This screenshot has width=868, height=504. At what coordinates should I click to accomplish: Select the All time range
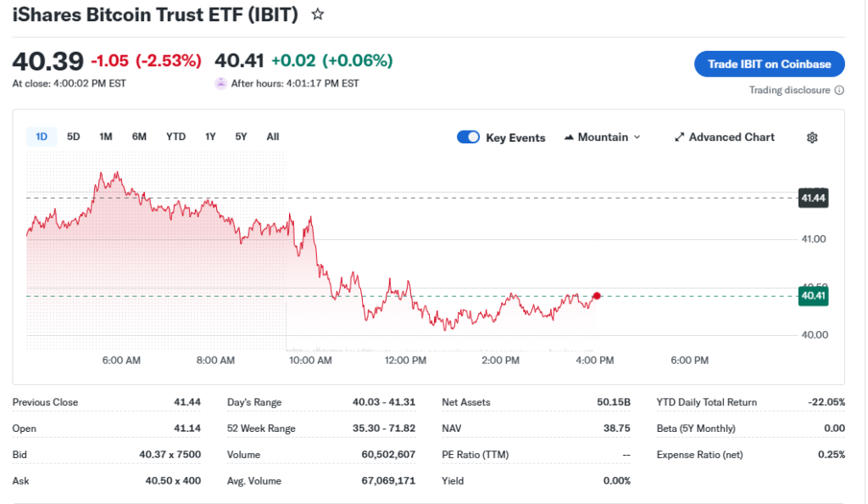[x=272, y=137]
